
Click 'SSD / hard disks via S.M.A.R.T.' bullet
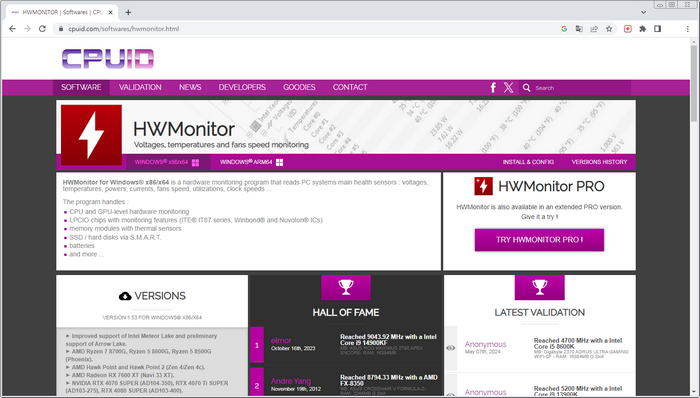115,237
